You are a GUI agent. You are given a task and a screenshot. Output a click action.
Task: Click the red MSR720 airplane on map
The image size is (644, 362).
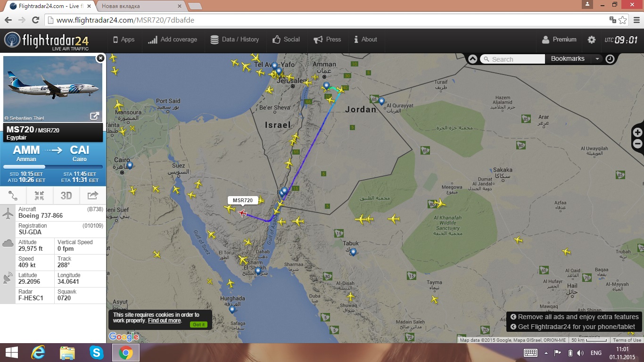(x=242, y=213)
